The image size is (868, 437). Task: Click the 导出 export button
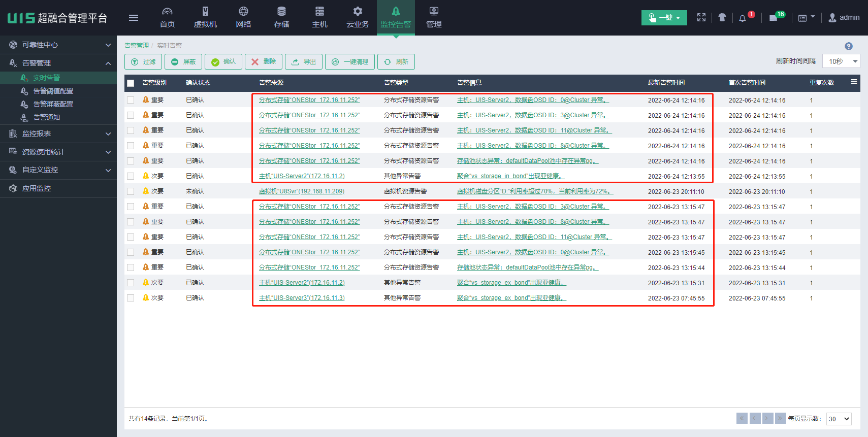tap(304, 62)
